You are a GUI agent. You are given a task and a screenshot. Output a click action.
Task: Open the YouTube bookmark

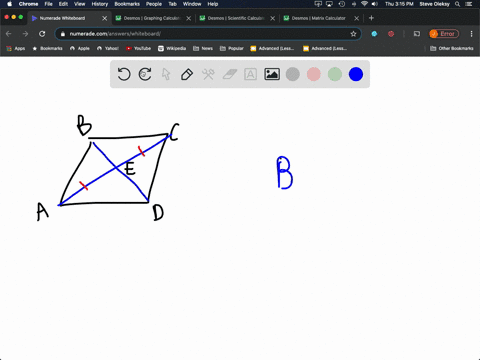[x=138, y=48]
